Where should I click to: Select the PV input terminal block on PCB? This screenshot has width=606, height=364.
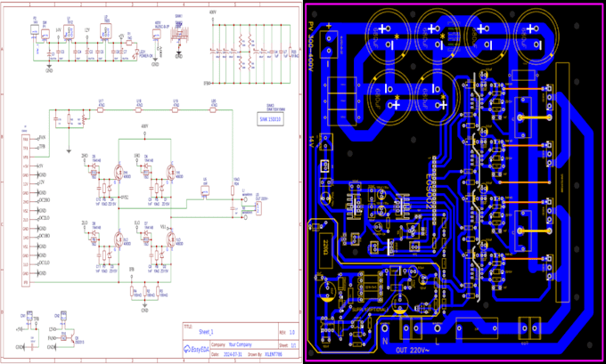click(x=329, y=44)
